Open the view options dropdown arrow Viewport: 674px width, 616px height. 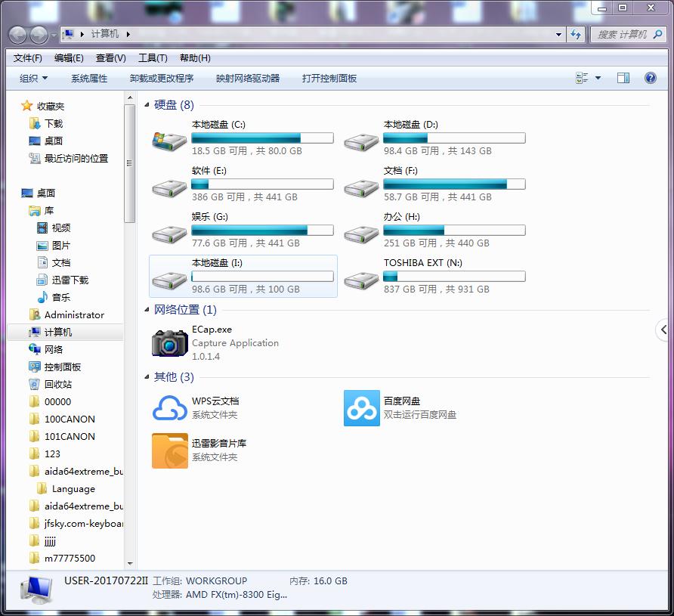pos(598,78)
